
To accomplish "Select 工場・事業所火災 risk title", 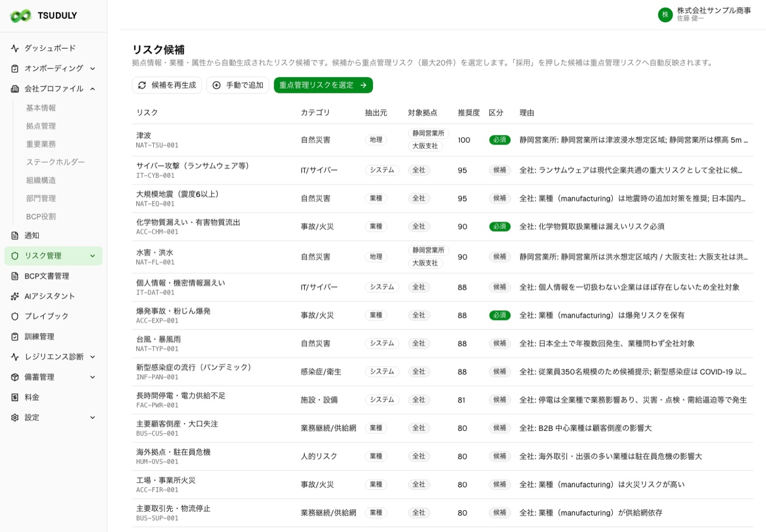I will click(x=166, y=481).
